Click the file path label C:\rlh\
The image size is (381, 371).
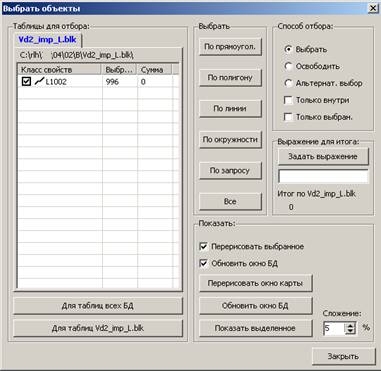(x=77, y=55)
